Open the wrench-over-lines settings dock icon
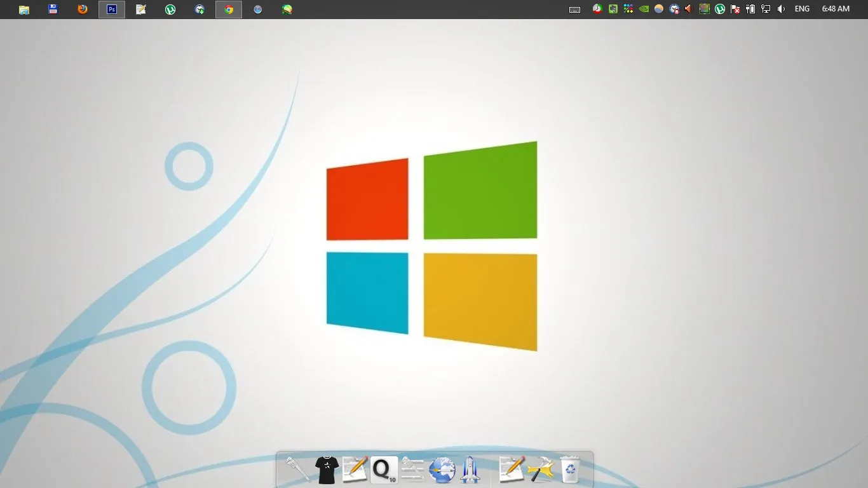The image size is (868, 488). 412,470
